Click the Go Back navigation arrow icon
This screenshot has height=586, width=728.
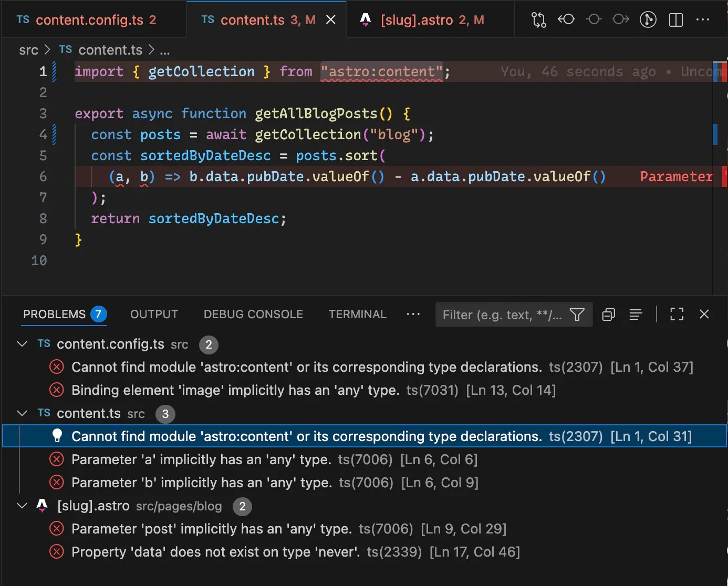pyautogui.click(x=566, y=19)
